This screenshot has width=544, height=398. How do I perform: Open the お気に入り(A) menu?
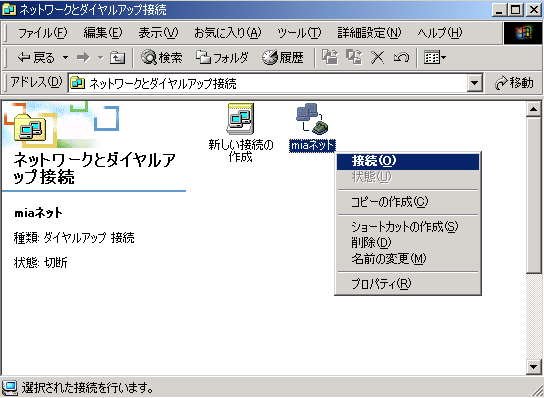(x=227, y=33)
